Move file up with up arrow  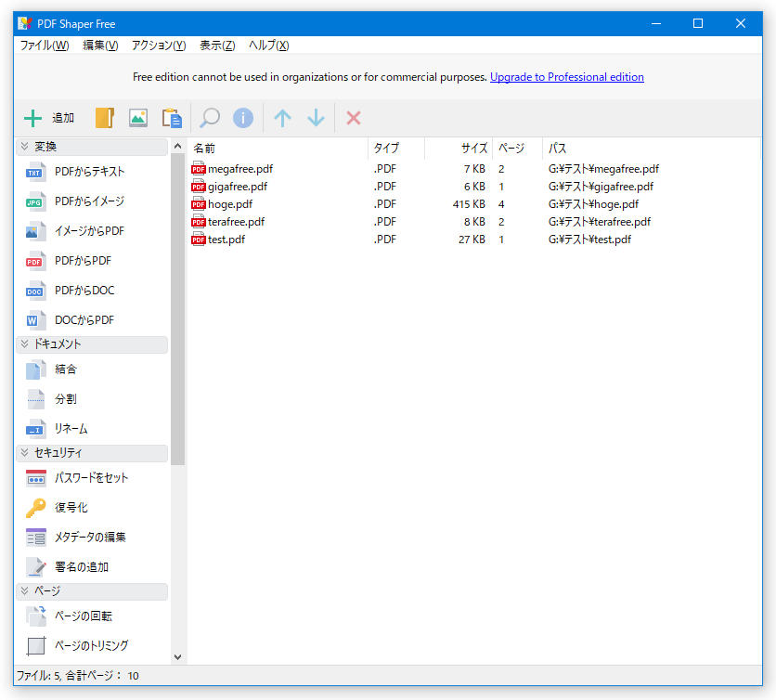coord(282,118)
